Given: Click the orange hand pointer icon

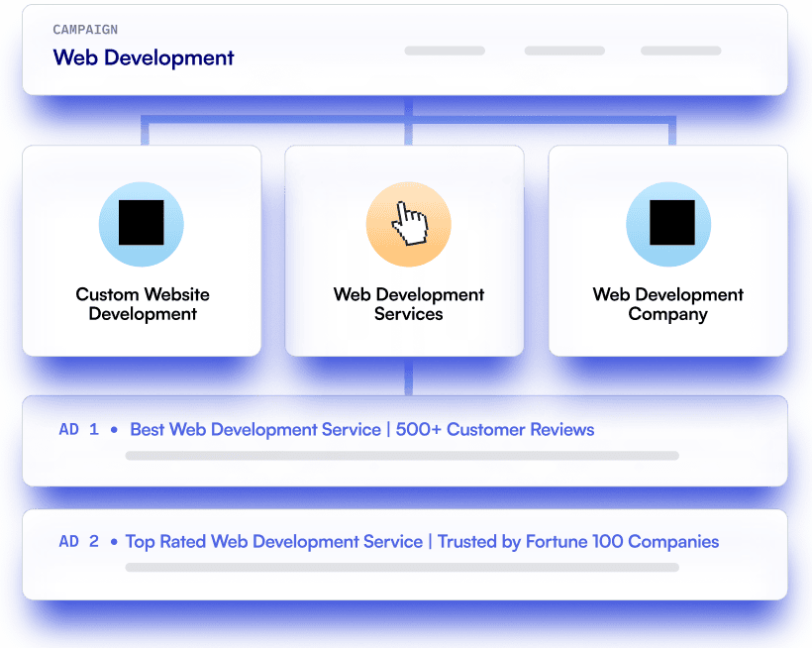Looking at the screenshot, I should [409, 224].
